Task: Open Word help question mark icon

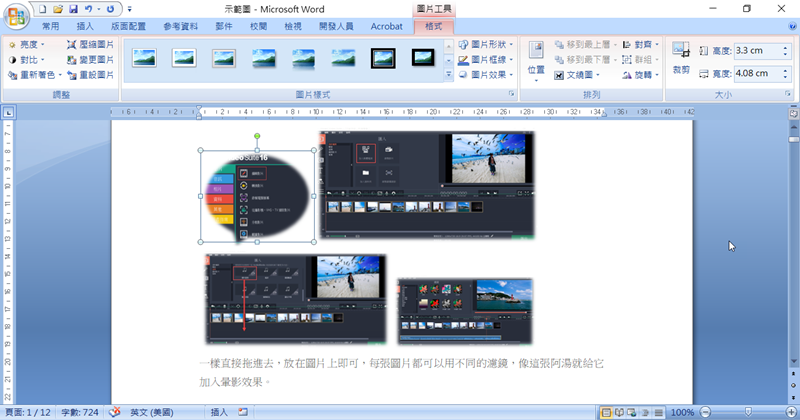Action: pos(793,27)
